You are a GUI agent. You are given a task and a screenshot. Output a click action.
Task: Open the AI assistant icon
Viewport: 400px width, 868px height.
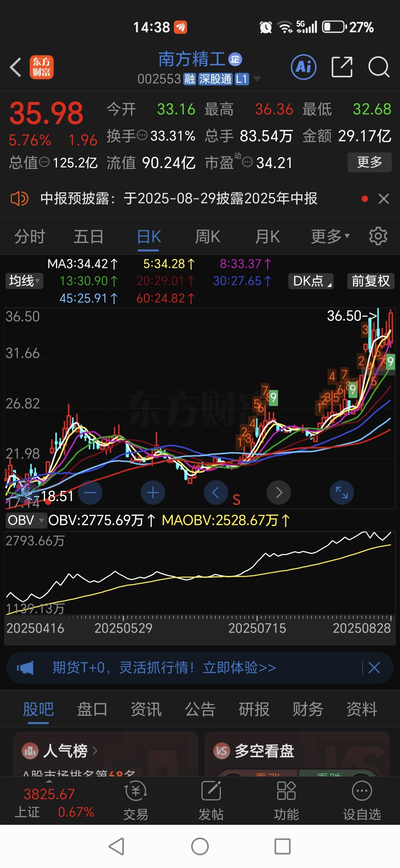point(303,67)
